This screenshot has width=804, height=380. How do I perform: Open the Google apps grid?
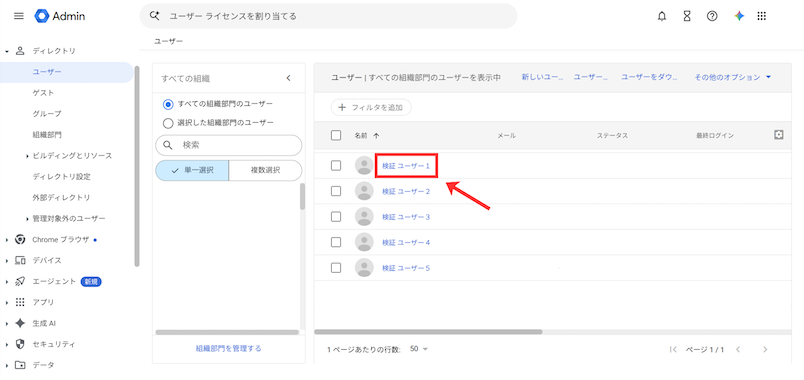tap(761, 16)
